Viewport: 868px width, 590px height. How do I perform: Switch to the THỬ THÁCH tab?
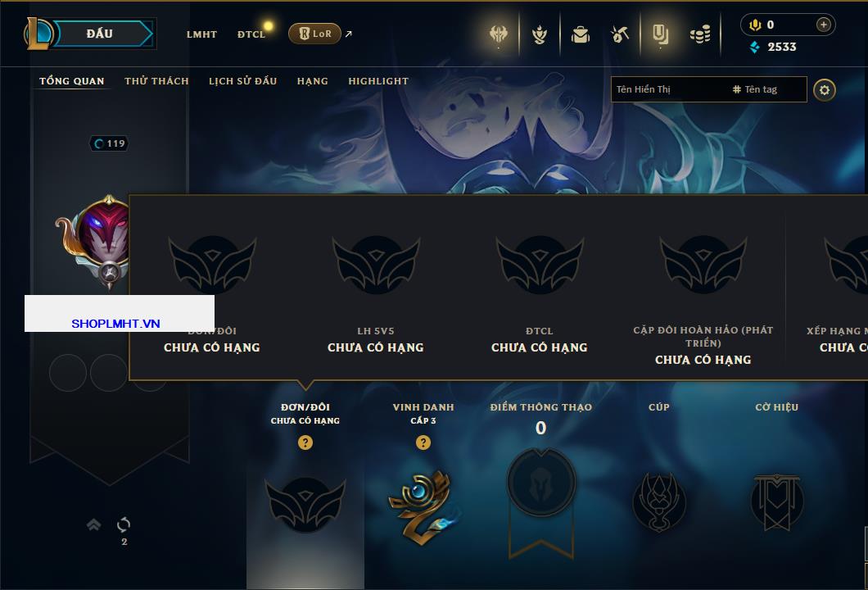pyautogui.click(x=156, y=81)
